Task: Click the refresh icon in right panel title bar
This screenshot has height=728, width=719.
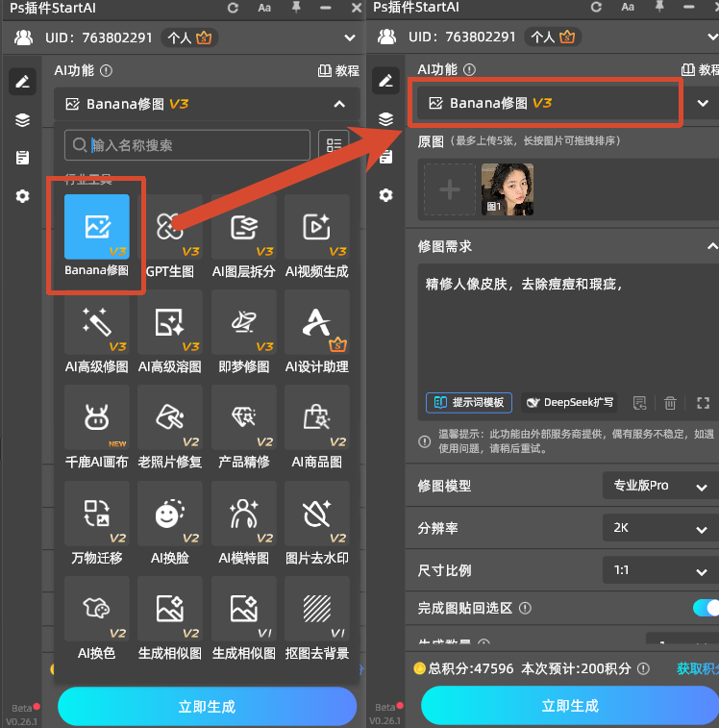Action: 597,7
